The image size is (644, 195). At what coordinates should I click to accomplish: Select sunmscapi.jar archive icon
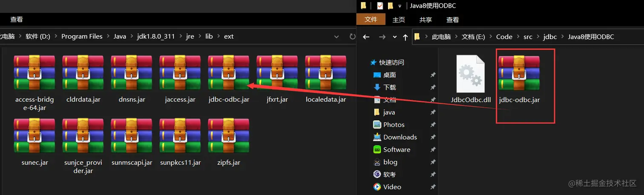(x=131, y=135)
